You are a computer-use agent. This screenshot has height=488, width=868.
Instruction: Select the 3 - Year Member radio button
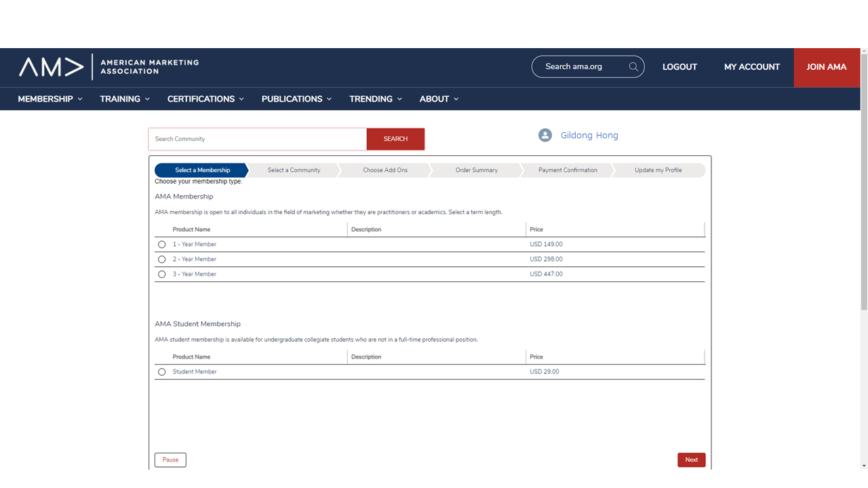click(161, 274)
